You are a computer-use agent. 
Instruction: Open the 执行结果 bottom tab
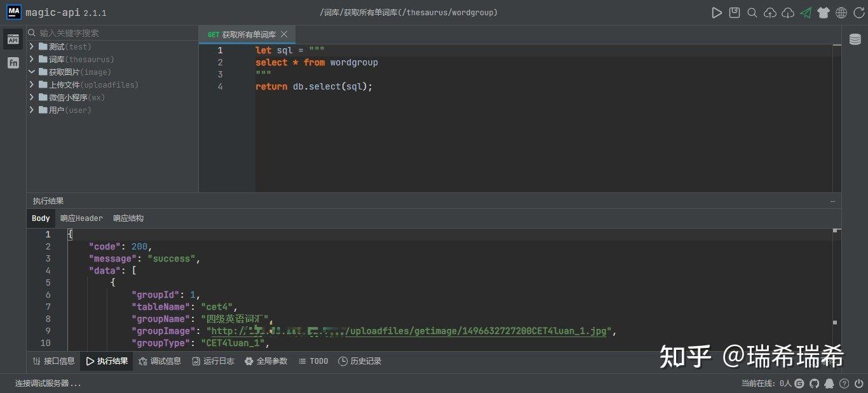pos(107,361)
